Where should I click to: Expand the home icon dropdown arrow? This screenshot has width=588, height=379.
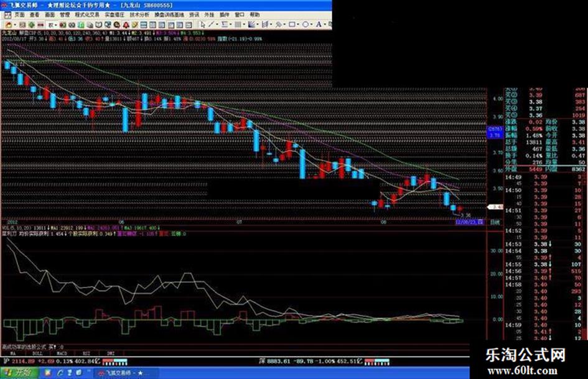tap(15, 25)
